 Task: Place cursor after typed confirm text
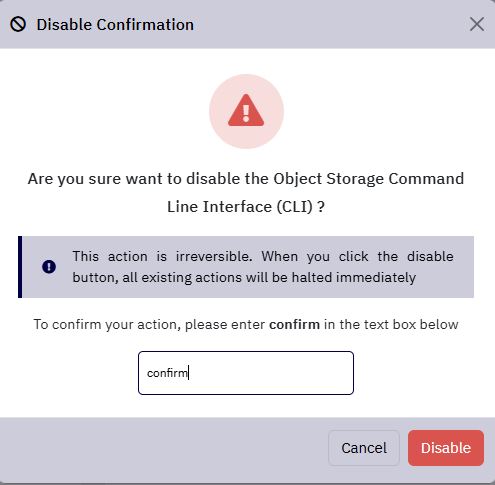(189, 373)
